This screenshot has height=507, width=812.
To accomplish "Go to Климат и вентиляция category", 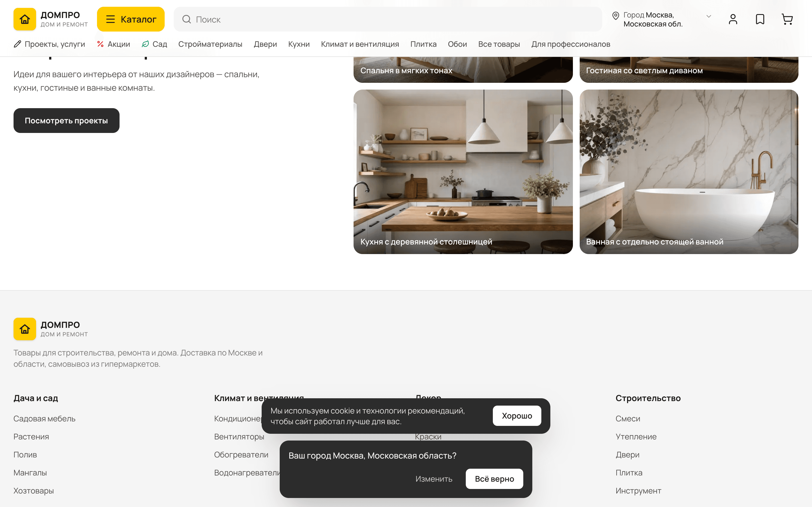I will click(x=360, y=44).
